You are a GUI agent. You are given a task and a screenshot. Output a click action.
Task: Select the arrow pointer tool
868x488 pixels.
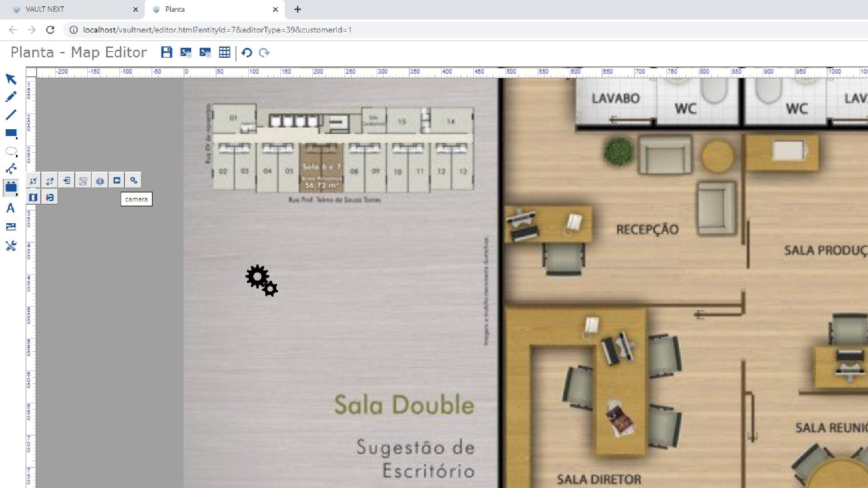click(11, 80)
